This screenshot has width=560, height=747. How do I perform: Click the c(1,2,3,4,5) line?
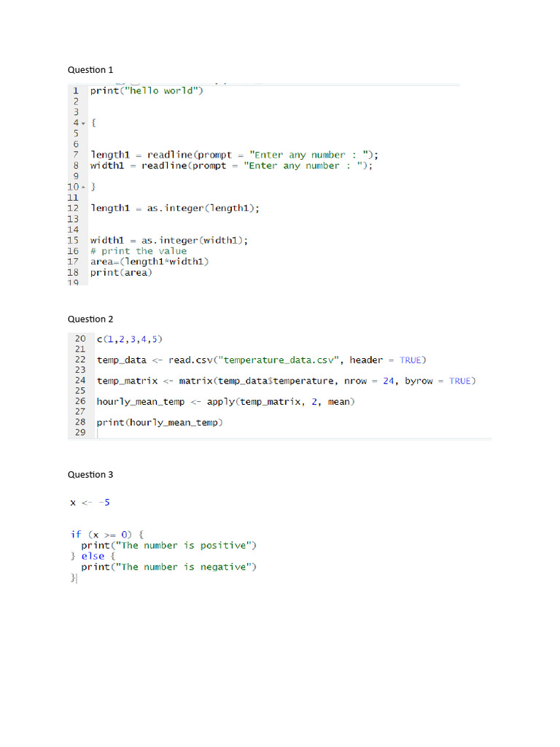pos(130,339)
